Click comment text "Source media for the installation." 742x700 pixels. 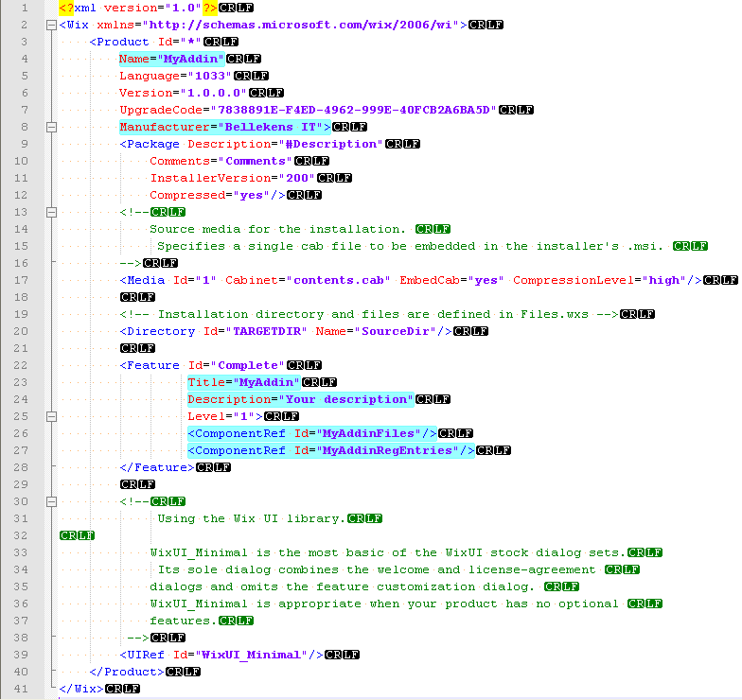278,229
